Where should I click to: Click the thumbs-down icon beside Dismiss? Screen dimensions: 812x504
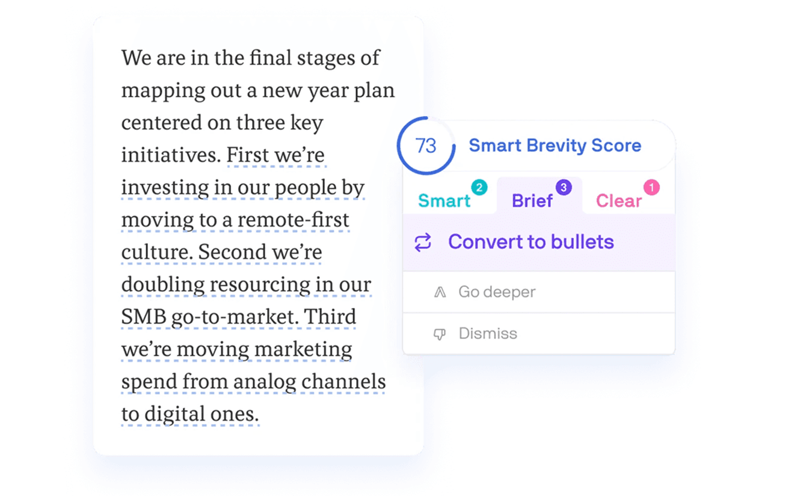click(x=440, y=334)
